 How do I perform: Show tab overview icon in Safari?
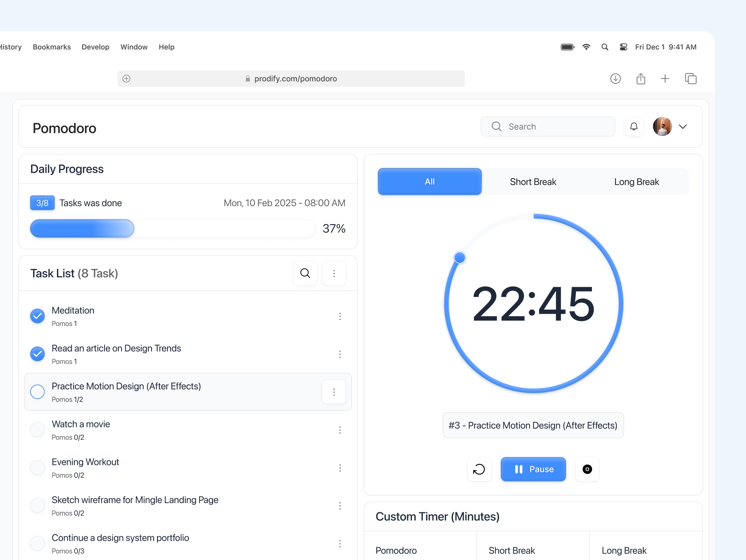691,79
